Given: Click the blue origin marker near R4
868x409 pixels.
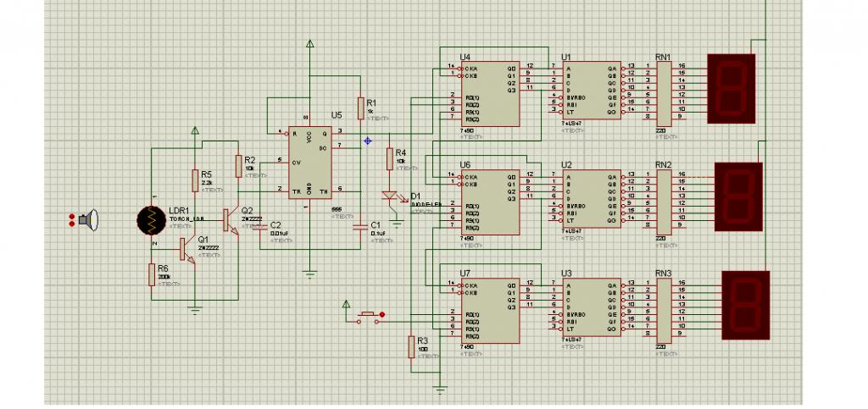Looking at the screenshot, I should (x=368, y=141).
